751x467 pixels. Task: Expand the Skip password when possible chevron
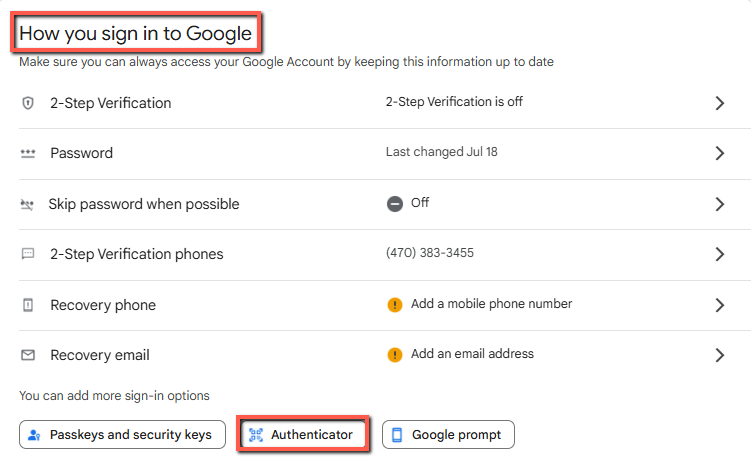pyautogui.click(x=719, y=204)
